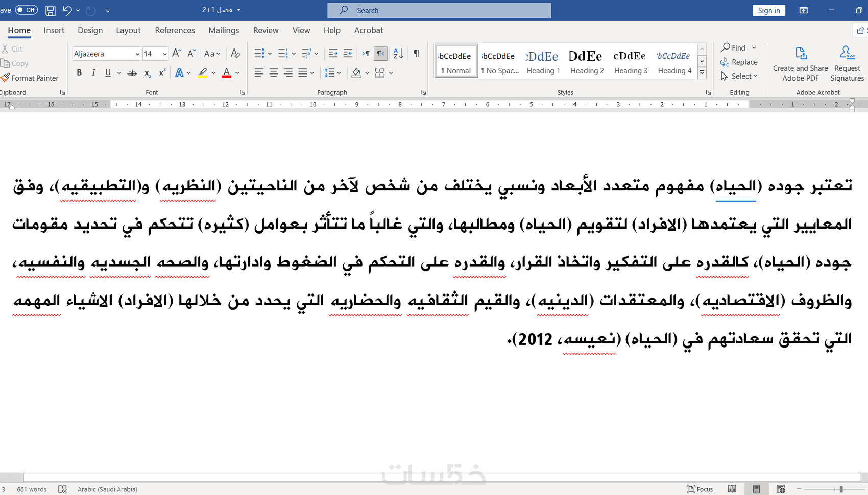This screenshot has height=495, width=868.
Task: Click the Search box in title bar
Action: 439,10
